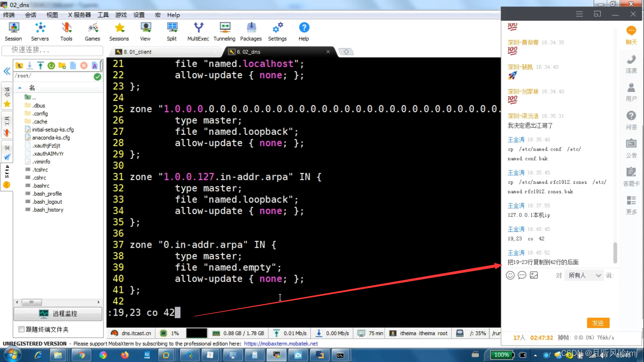The height and width of the screenshot is (362, 644).
Task: Open the Tunneling tool
Action: pyautogui.click(x=225, y=32)
